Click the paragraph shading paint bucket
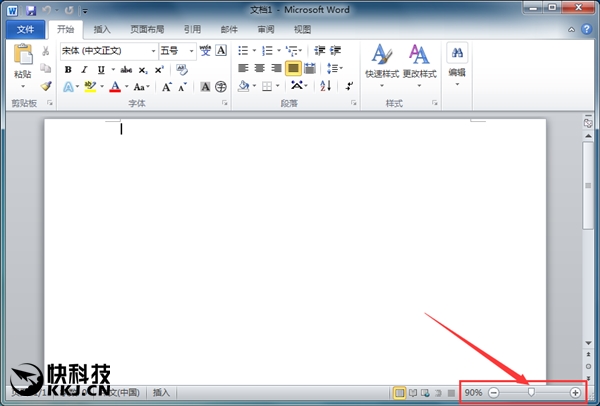 point(243,86)
